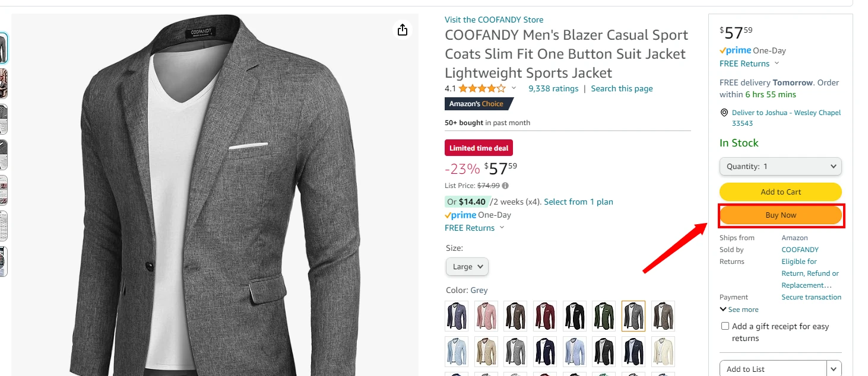The image size is (868, 376).
Task: Open the Size dropdown showing Large
Action: click(467, 267)
